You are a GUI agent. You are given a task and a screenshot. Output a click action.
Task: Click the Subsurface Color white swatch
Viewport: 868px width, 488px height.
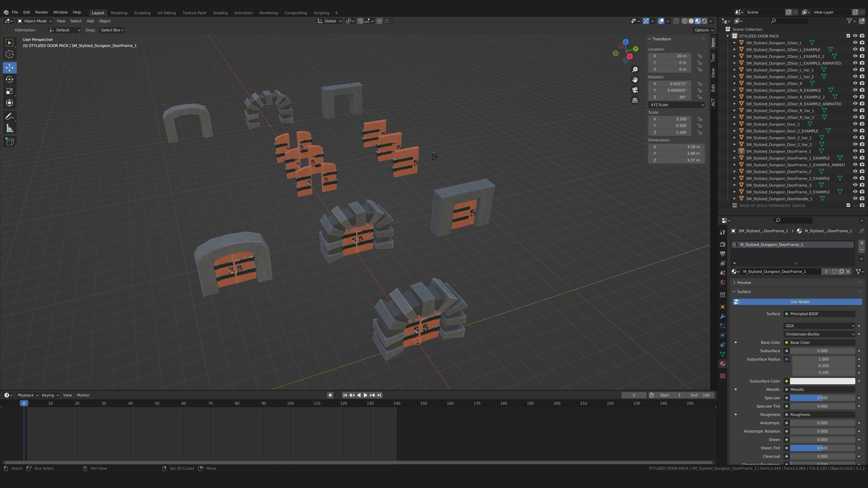[x=822, y=381]
